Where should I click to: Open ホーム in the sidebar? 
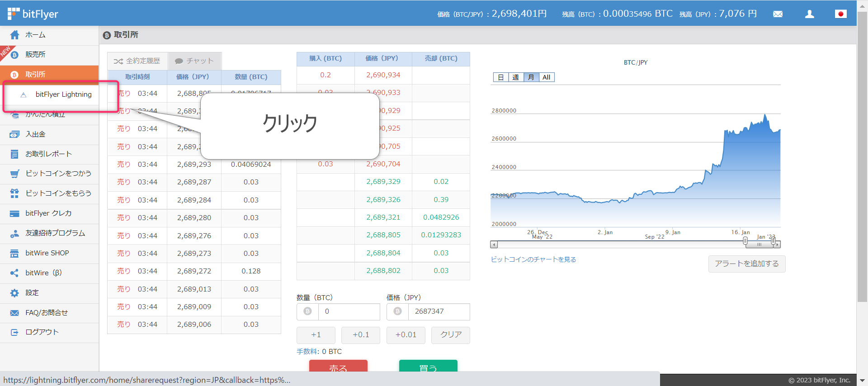pyautogui.click(x=49, y=35)
